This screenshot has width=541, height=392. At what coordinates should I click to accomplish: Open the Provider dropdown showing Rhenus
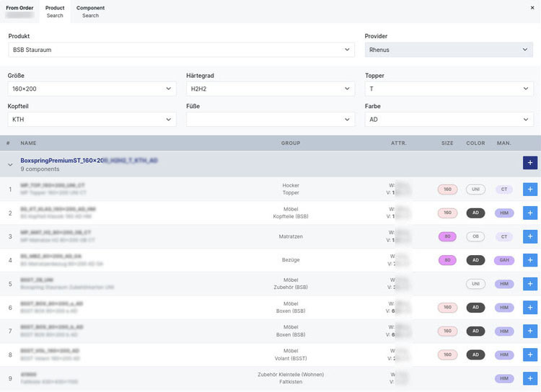[x=449, y=50]
